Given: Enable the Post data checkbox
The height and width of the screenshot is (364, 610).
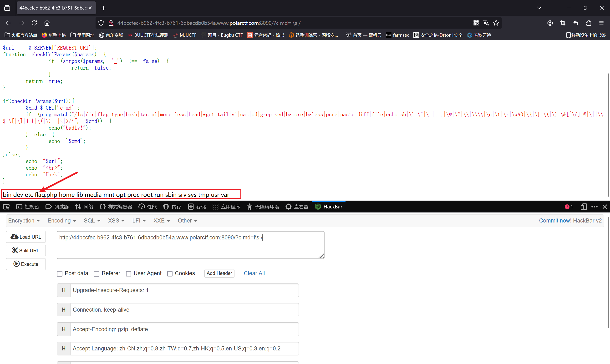Looking at the screenshot, I should pyautogui.click(x=60, y=273).
